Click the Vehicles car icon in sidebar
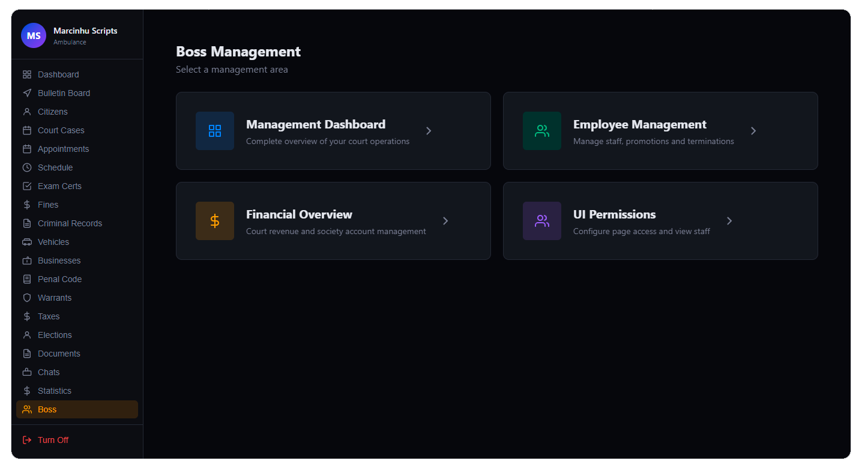The height and width of the screenshot is (473, 868). pos(27,242)
